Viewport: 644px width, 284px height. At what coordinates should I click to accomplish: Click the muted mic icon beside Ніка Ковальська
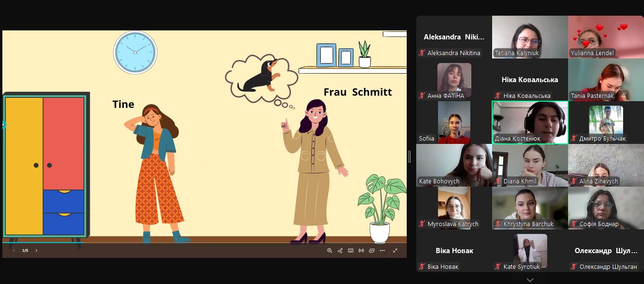pyautogui.click(x=498, y=95)
